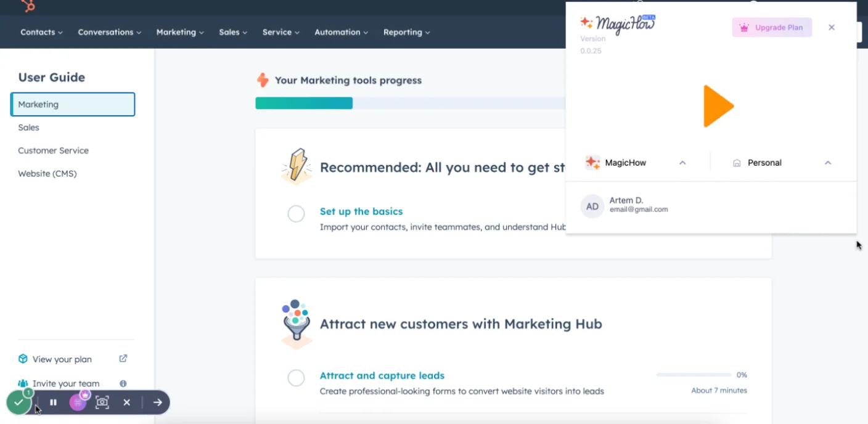
Task: Click the green checkmark finish button
Action: pyautogui.click(x=19, y=402)
